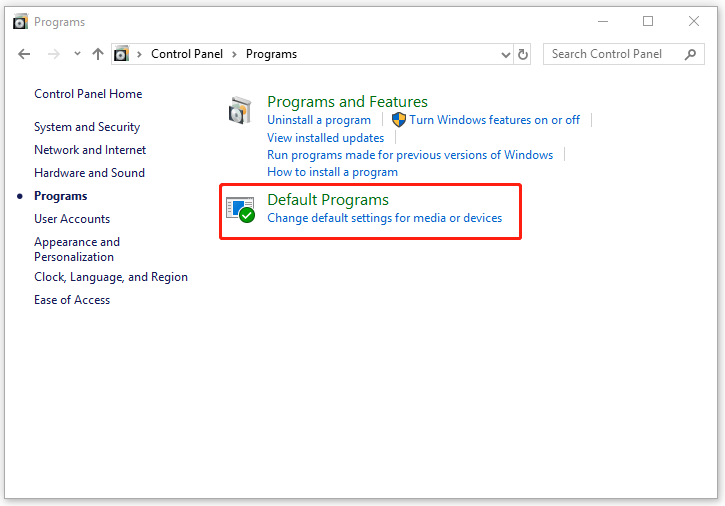Expand the chevron between Control Panel and Programs
Viewport: 725px width, 506px height.
coord(234,55)
